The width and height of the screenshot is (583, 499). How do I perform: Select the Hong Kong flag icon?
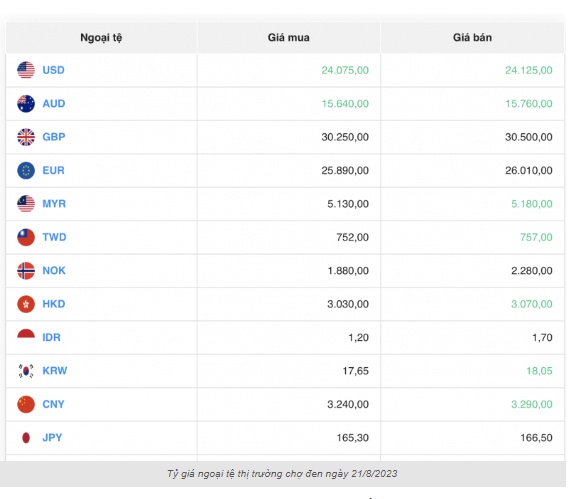(26, 304)
